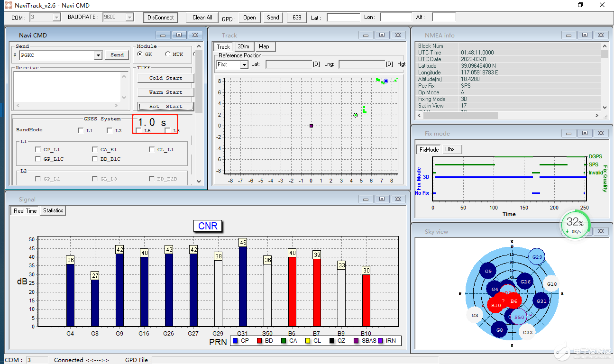Click the red B10 BeiDou satellite marker
This screenshot has height=364, width=614.
point(496,305)
